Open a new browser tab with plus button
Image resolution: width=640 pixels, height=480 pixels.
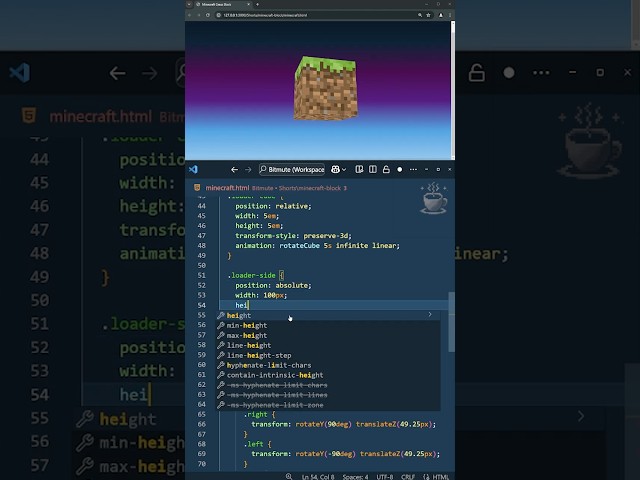(x=257, y=4)
